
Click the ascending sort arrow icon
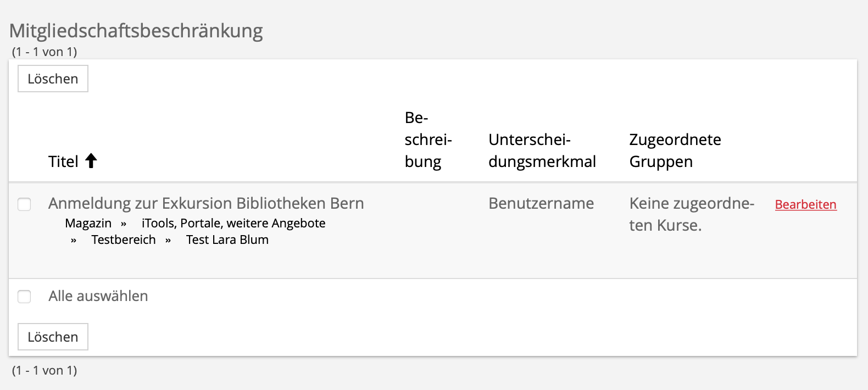pos(91,161)
